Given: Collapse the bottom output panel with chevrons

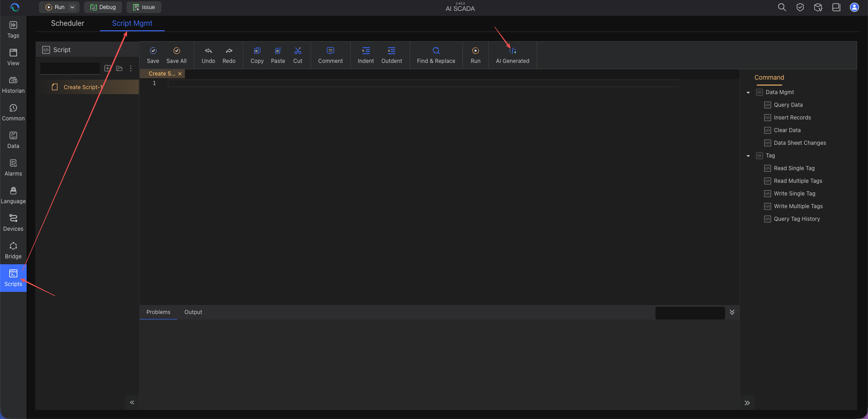Looking at the screenshot, I should 732,312.
